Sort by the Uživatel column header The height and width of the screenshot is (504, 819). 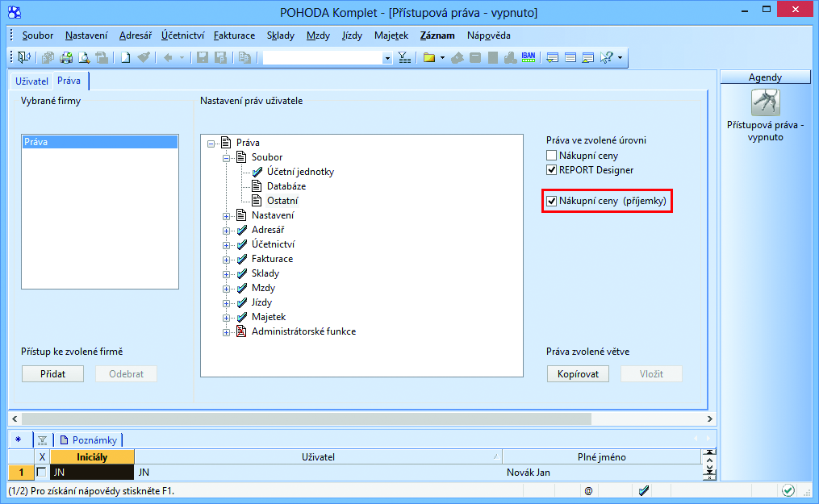click(x=318, y=457)
